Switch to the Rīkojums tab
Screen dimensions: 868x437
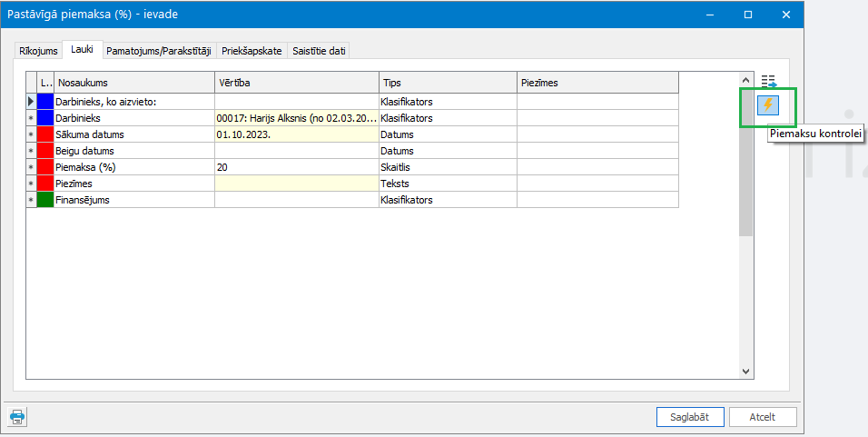[37, 51]
